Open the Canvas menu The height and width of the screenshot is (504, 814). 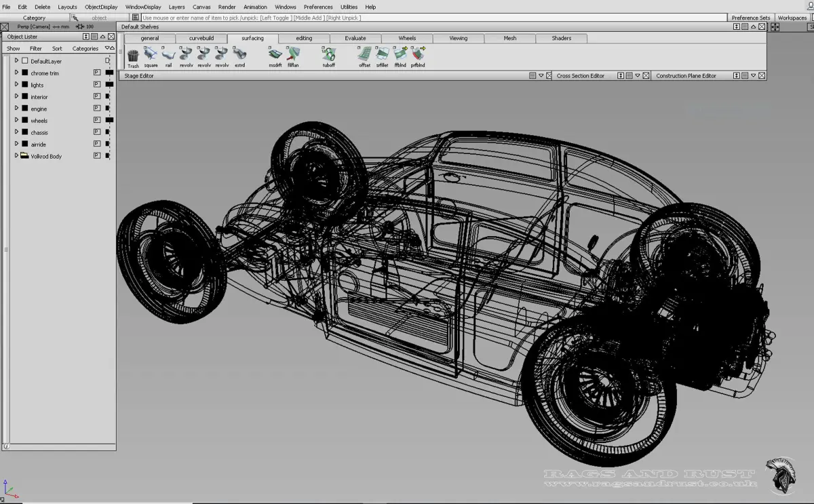201,7
